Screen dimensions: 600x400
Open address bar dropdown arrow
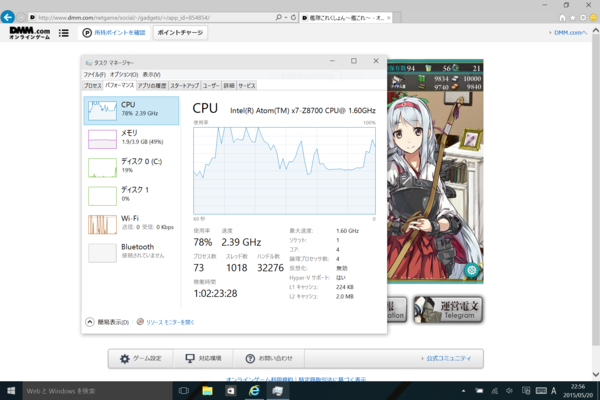(x=286, y=18)
